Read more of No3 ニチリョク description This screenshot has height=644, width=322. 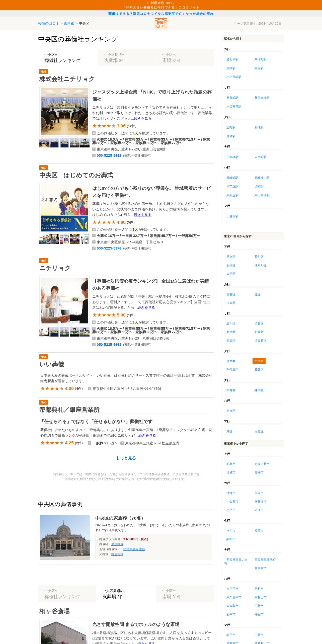[146, 307]
